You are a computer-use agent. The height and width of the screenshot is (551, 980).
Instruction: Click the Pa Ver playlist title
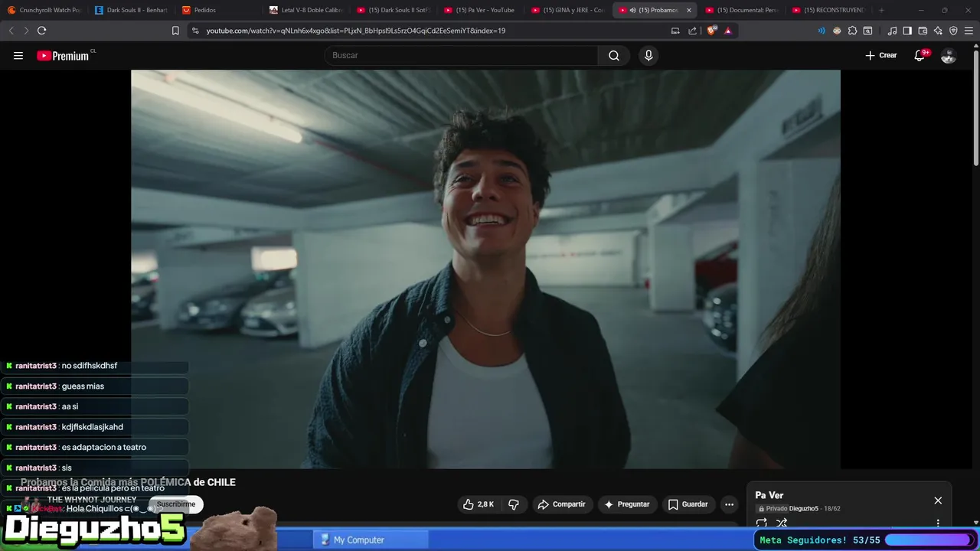(x=769, y=495)
